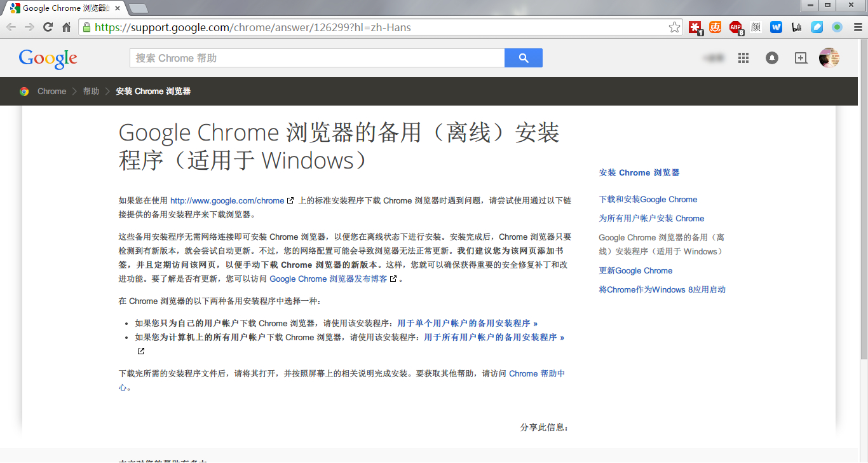Go to the Chrome breadcrumb item

[51, 91]
